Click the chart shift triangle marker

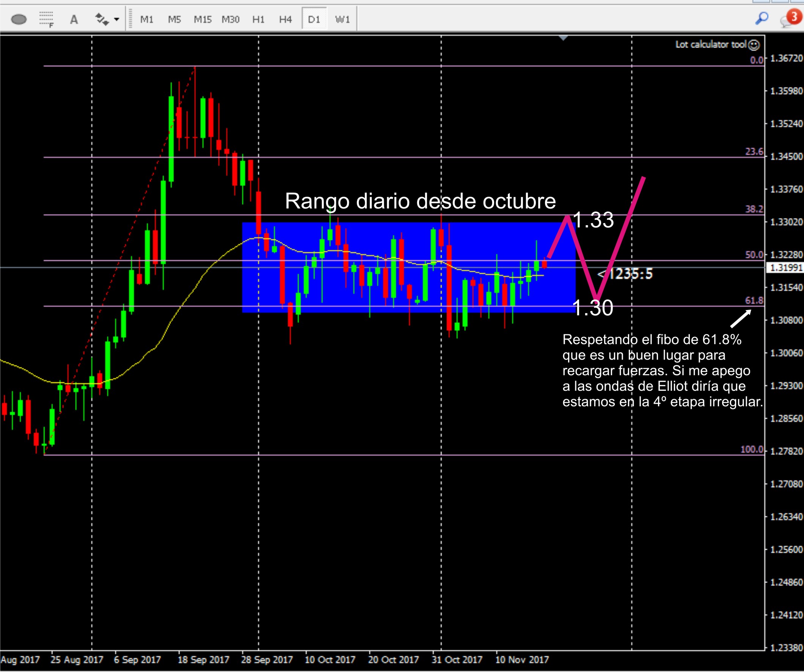click(563, 38)
